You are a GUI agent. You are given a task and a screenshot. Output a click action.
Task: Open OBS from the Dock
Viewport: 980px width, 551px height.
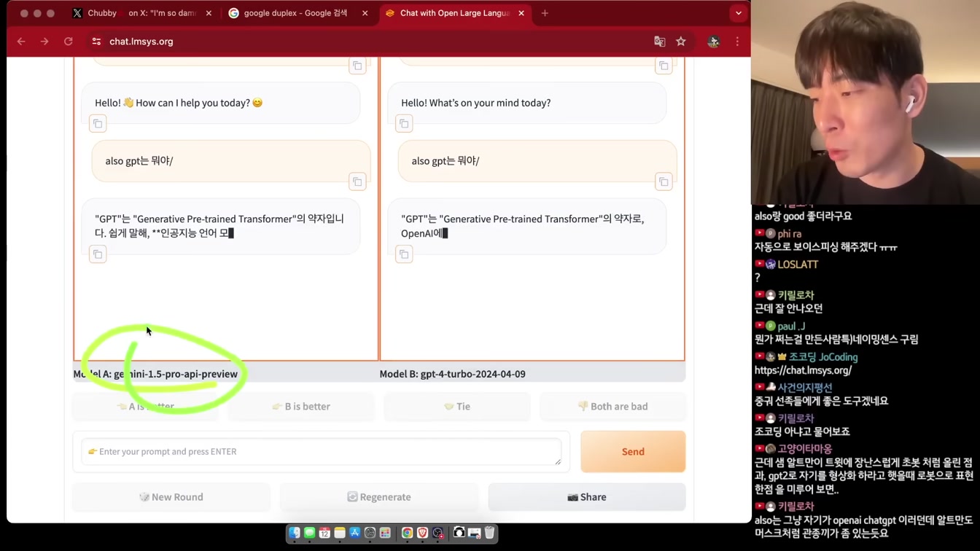pos(437,533)
